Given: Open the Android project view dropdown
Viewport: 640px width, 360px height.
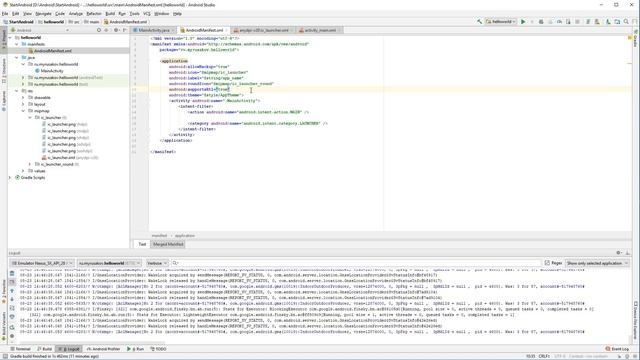Looking at the screenshot, I should click(x=40, y=30).
